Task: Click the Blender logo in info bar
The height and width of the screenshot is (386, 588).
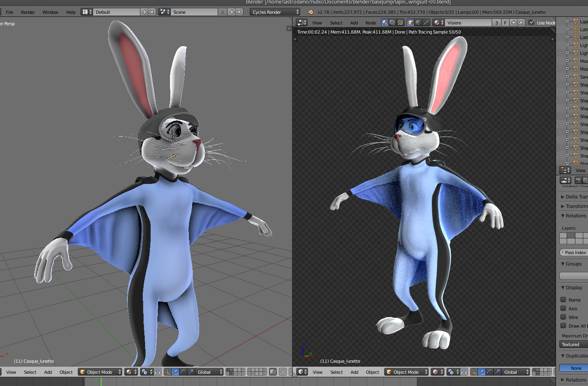Action: (310, 12)
